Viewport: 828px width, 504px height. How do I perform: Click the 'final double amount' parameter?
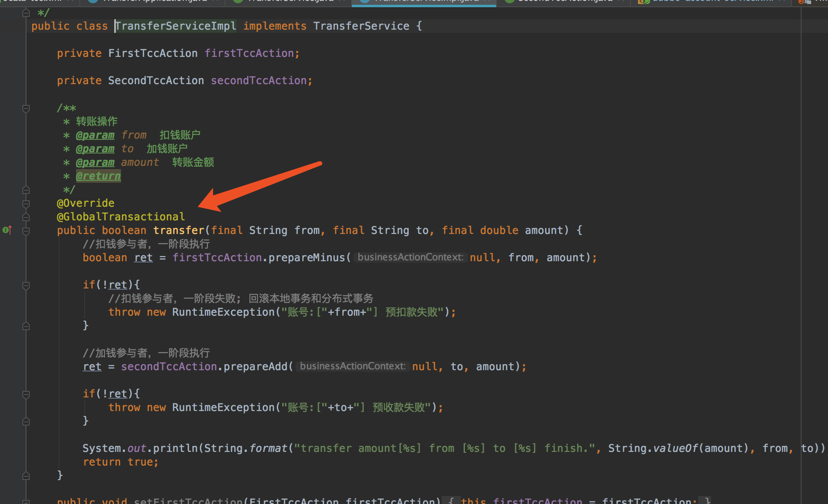click(x=502, y=230)
